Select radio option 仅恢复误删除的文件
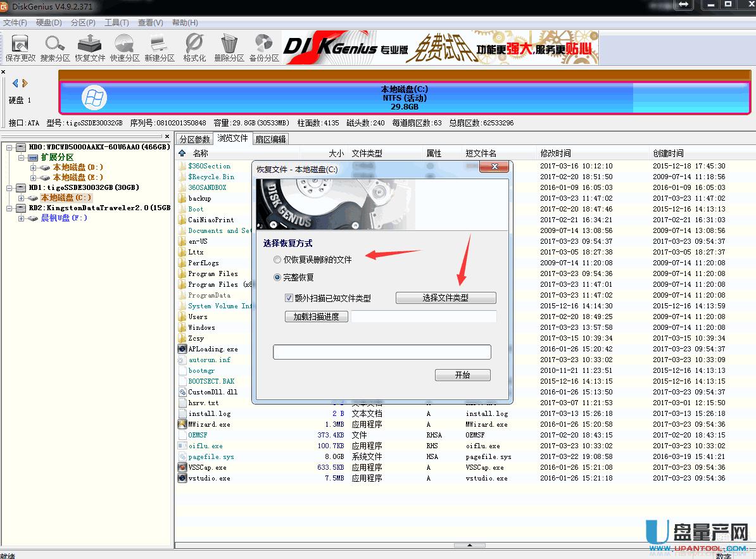756x559 pixels. point(277,258)
